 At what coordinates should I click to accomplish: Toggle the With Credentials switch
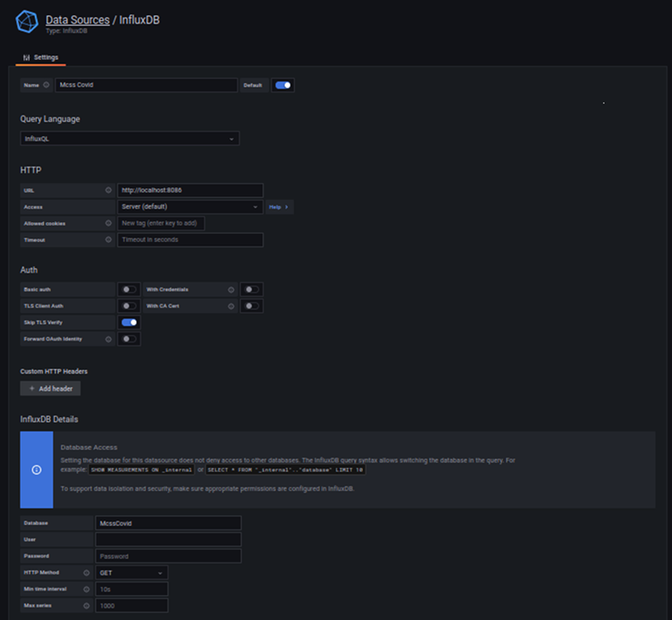click(x=252, y=289)
